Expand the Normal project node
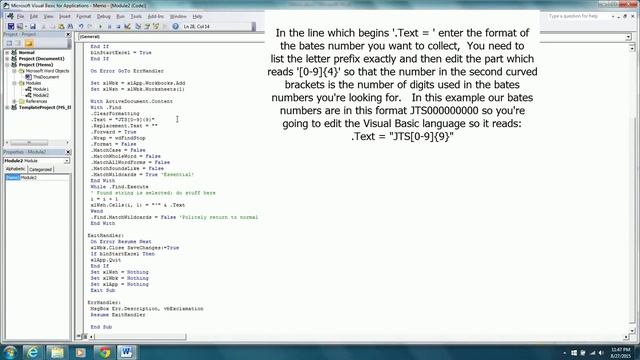640x360 pixels. coord(7,53)
